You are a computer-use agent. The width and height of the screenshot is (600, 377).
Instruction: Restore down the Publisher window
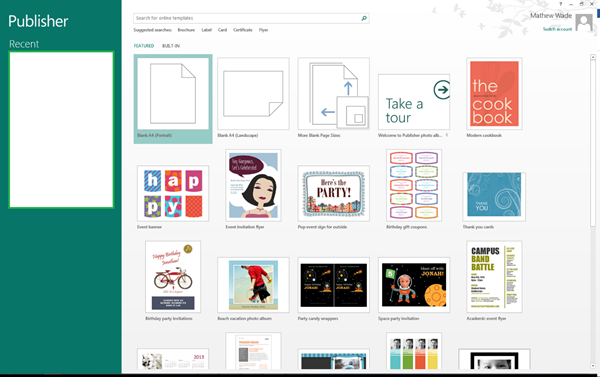coord(581,4)
